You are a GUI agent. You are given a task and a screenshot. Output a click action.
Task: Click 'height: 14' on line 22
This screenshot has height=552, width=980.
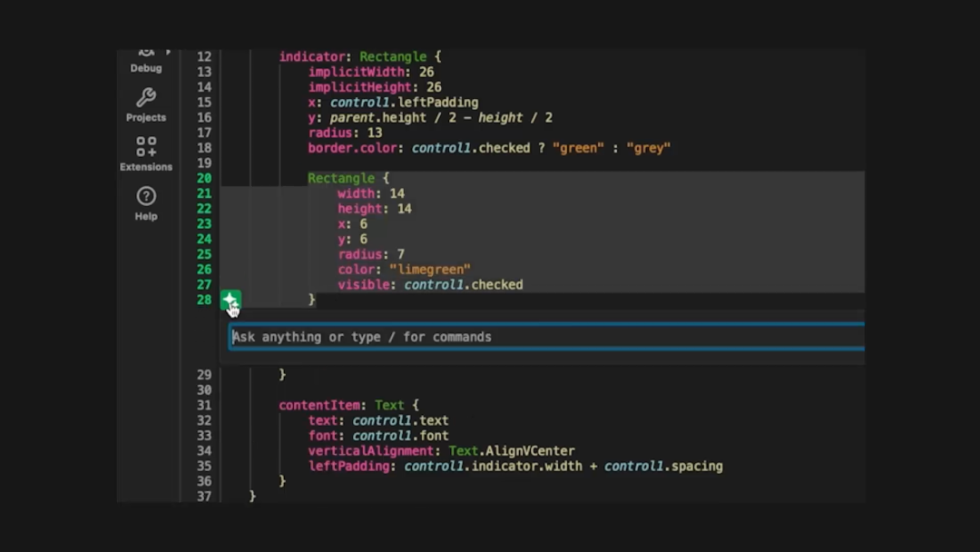[x=375, y=209]
